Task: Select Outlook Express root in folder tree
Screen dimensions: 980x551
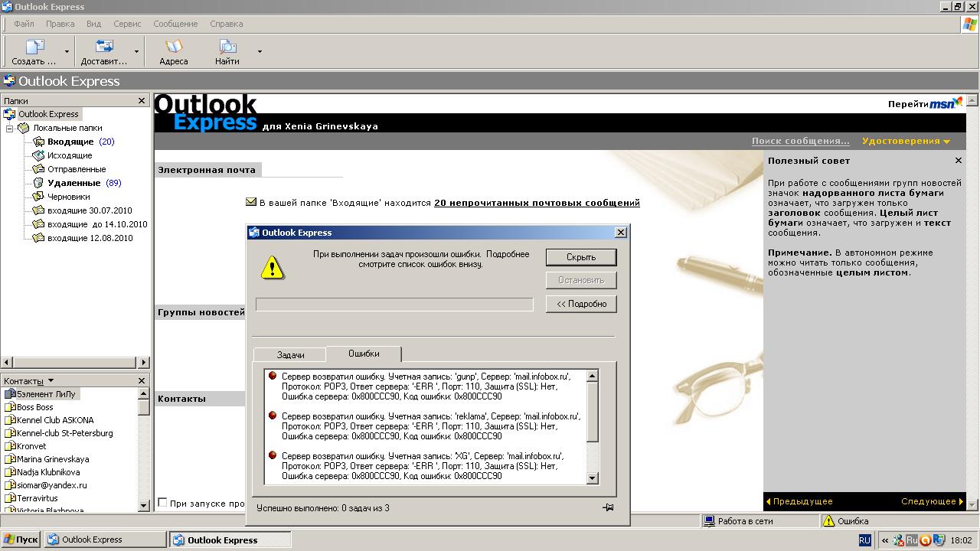Action: [48, 114]
